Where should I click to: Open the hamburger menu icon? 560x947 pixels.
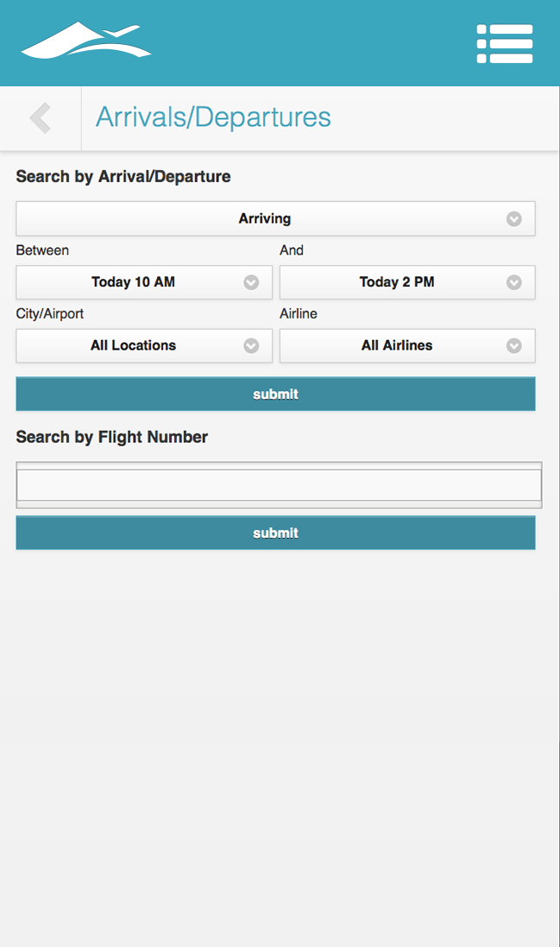[505, 43]
